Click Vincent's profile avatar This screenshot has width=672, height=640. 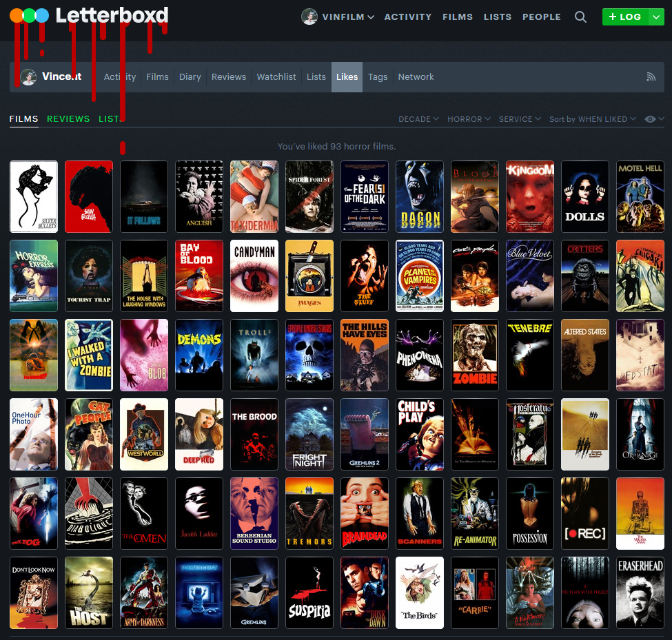pos(28,77)
